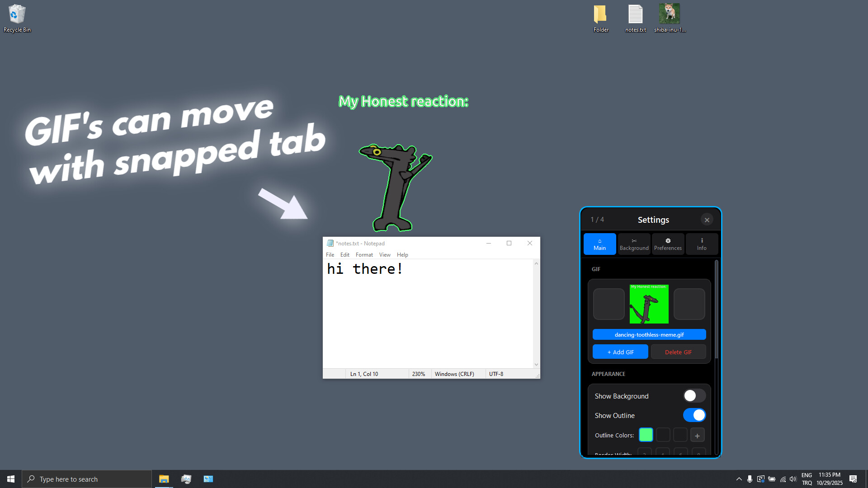Click the volume icon in system tray

pos(793,479)
